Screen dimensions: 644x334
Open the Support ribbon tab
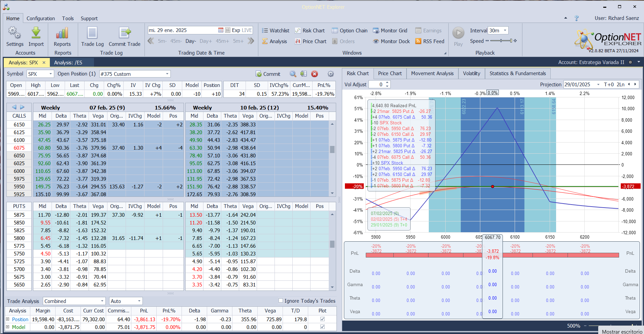(x=89, y=19)
